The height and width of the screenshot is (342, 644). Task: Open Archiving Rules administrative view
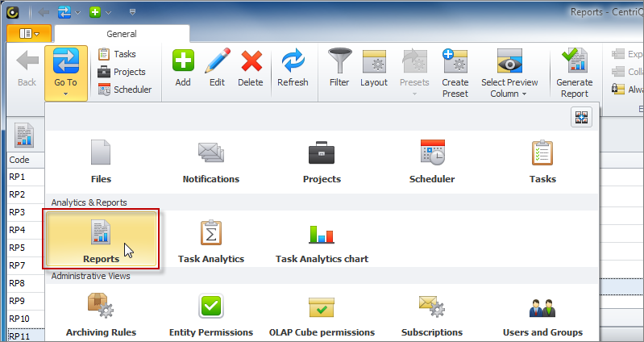click(x=101, y=315)
